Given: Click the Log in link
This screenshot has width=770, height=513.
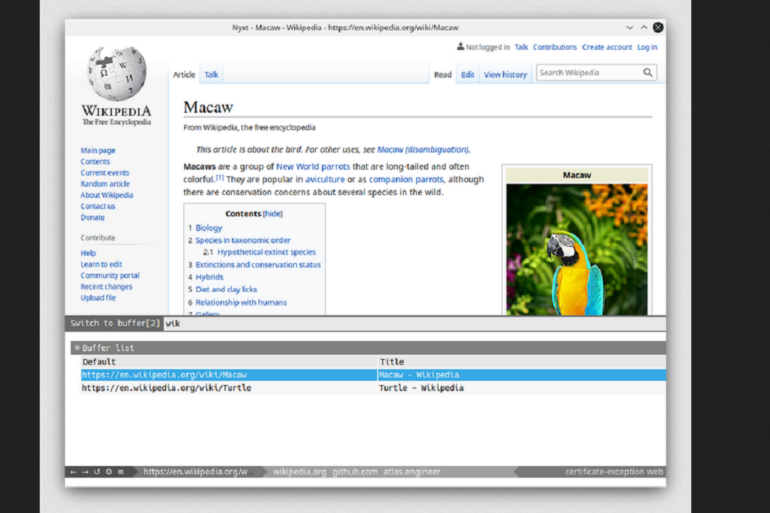Looking at the screenshot, I should point(647,47).
